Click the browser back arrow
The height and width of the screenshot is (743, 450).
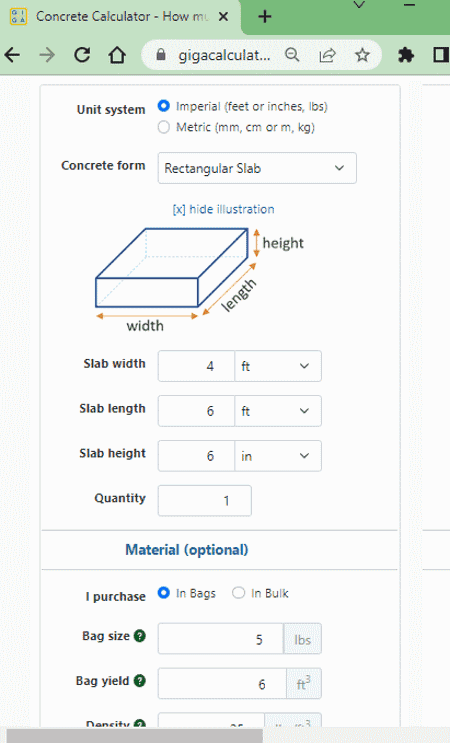click(13, 55)
